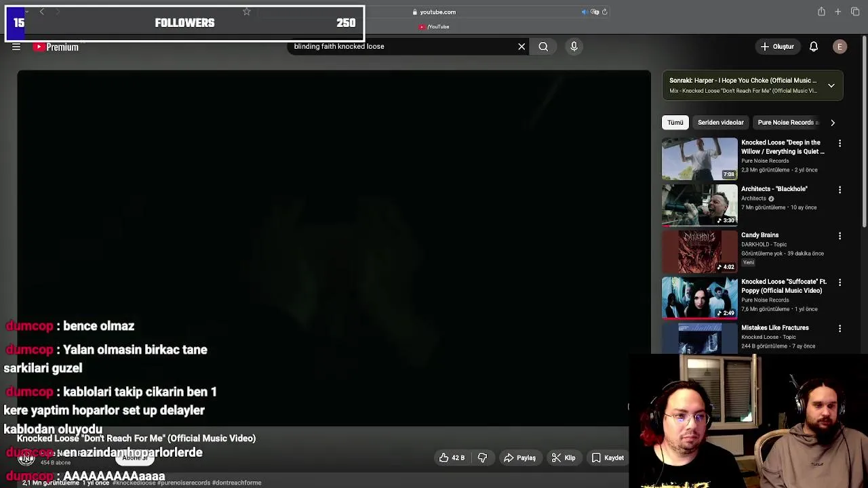Viewport: 868px width, 488px height.
Task: Open options menu for Deep in the Willow
Action: pyautogui.click(x=840, y=144)
